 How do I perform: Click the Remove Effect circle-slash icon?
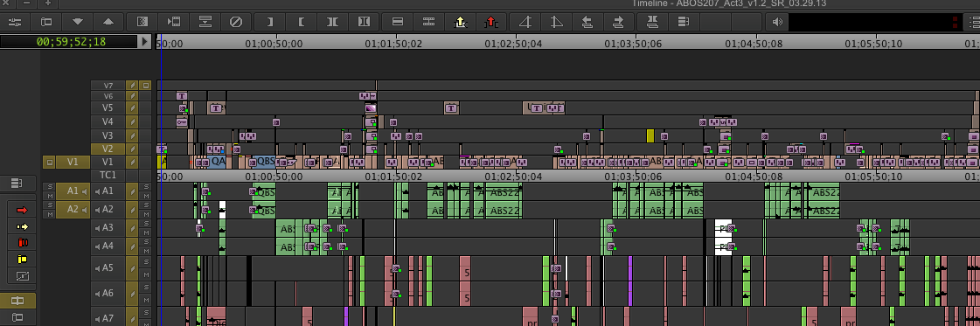[236, 22]
